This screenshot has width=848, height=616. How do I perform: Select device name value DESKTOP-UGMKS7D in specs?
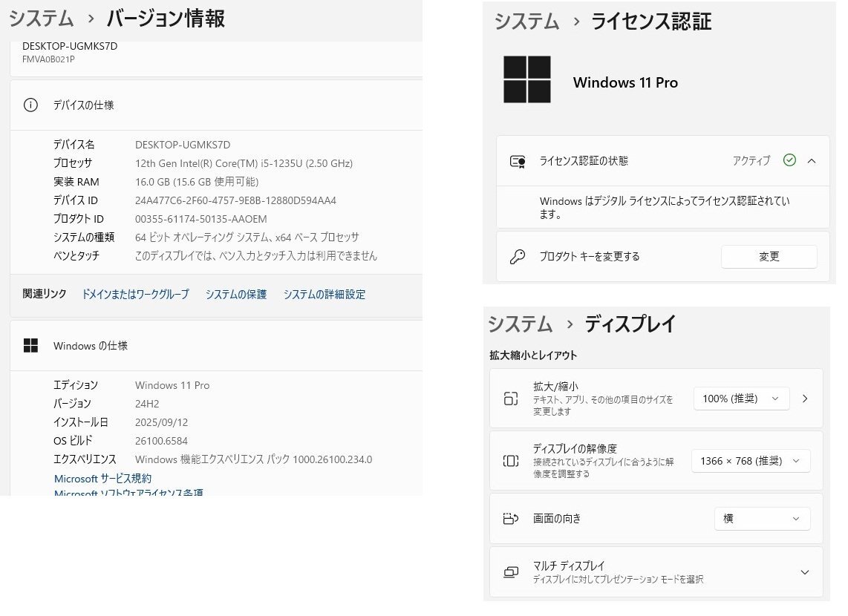(183, 145)
